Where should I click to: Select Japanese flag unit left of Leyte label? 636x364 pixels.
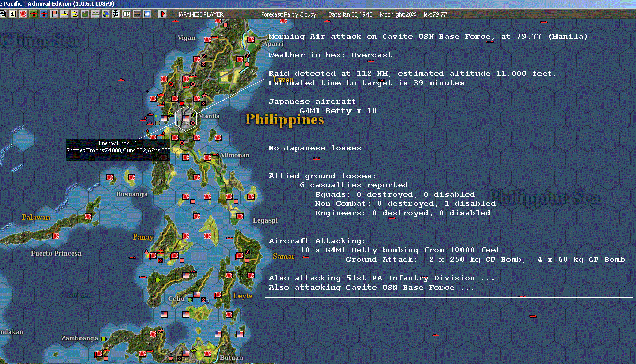[x=218, y=295]
